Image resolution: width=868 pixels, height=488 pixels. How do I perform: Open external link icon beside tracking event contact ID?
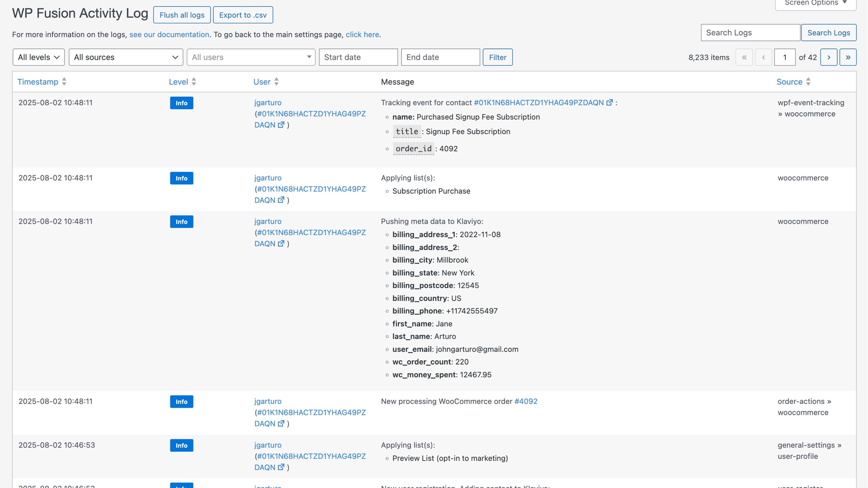point(609,103)
